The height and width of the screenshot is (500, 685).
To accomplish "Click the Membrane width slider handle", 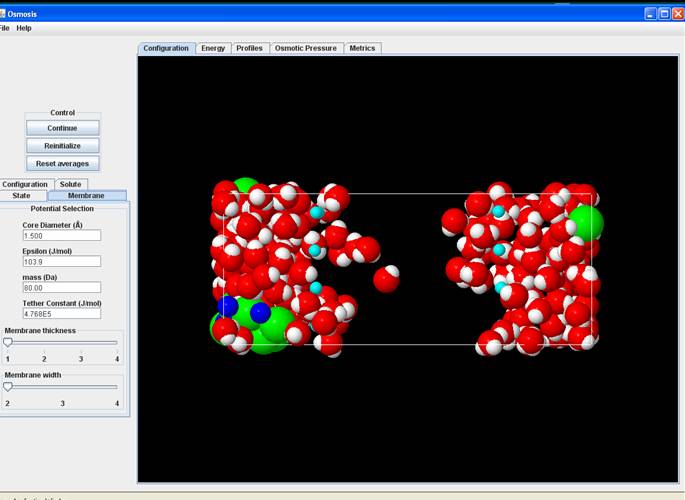I will click(8, 387).
